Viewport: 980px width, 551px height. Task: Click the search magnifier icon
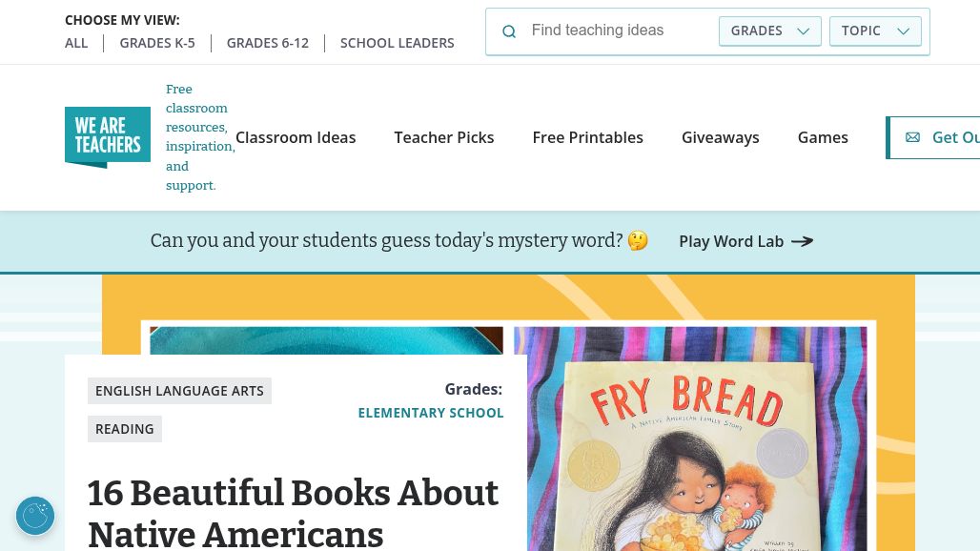509,31
